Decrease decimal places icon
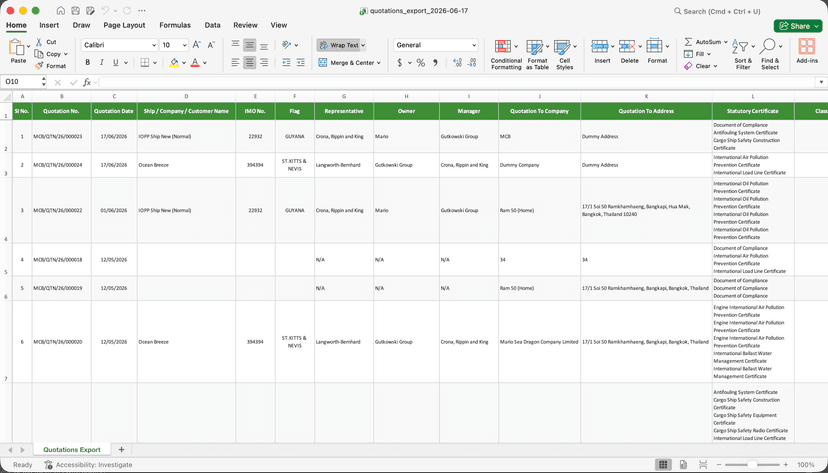The height and width of the screenshot is (473, 828). [472, 63]
